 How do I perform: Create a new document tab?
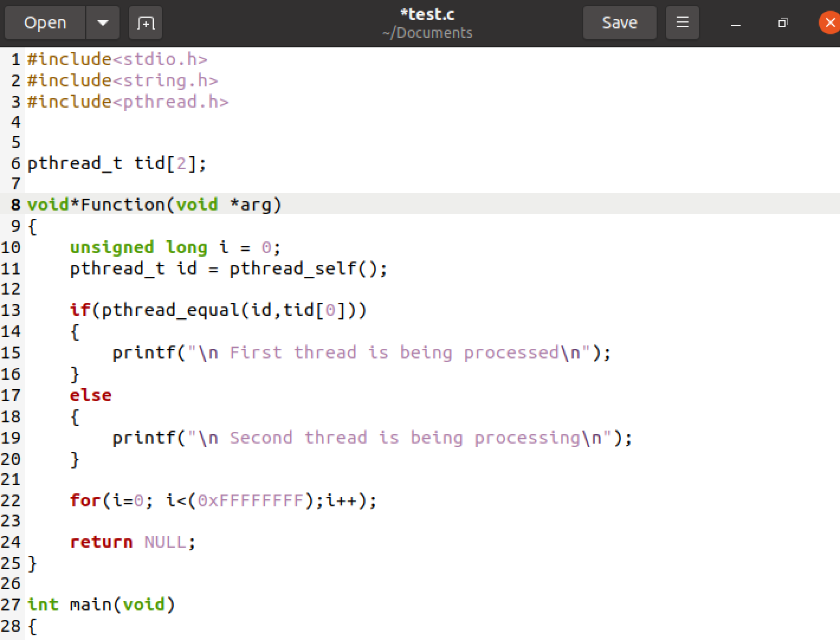click(x=146, y=23)
